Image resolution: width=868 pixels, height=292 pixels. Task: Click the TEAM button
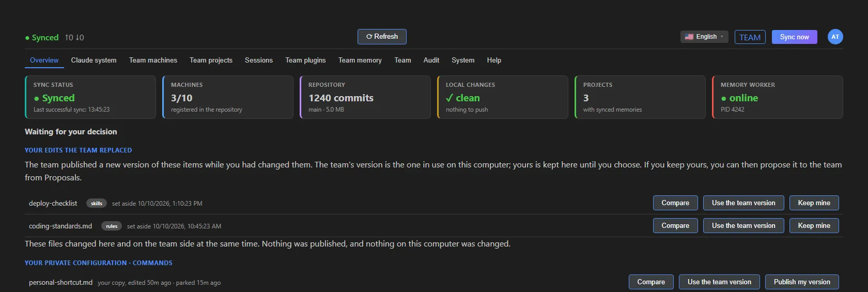[x=750, y=37]
